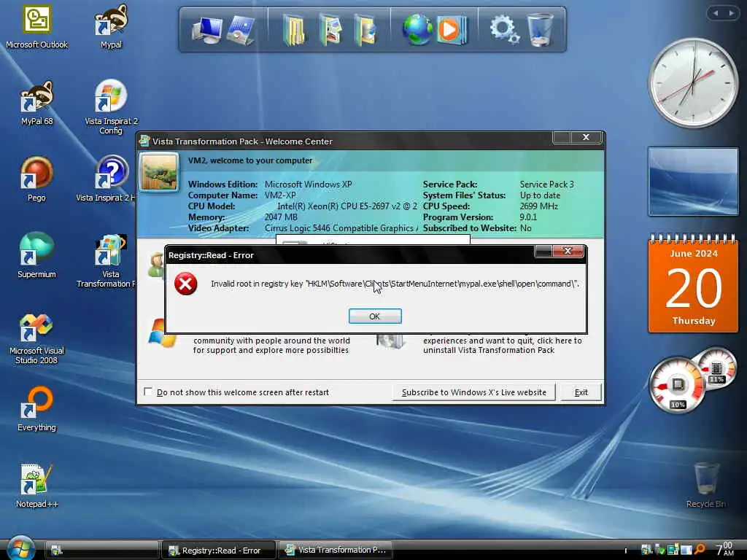Click the taskbar clock
Viewport: 747px width, 560px height.
(x=725, y=548)
